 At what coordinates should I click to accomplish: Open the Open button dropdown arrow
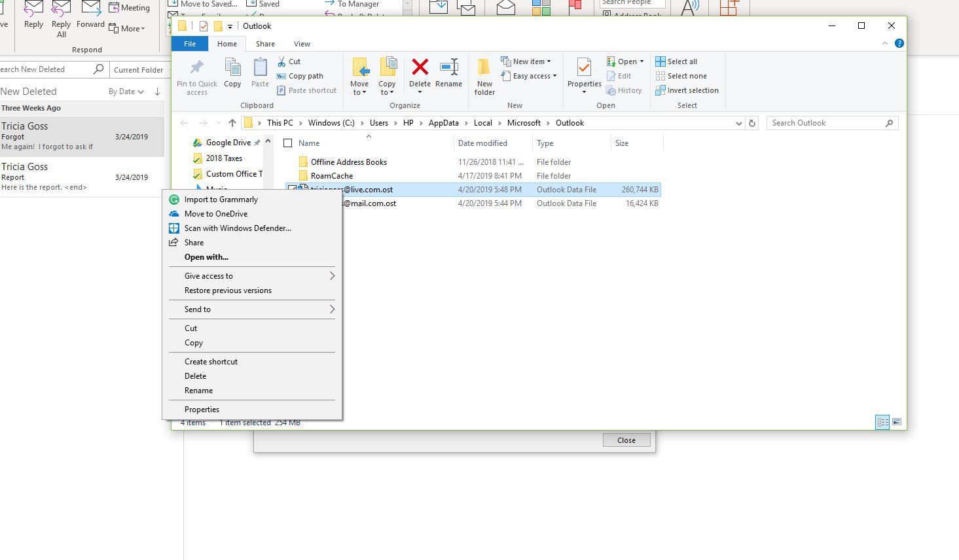pos(642,61)
